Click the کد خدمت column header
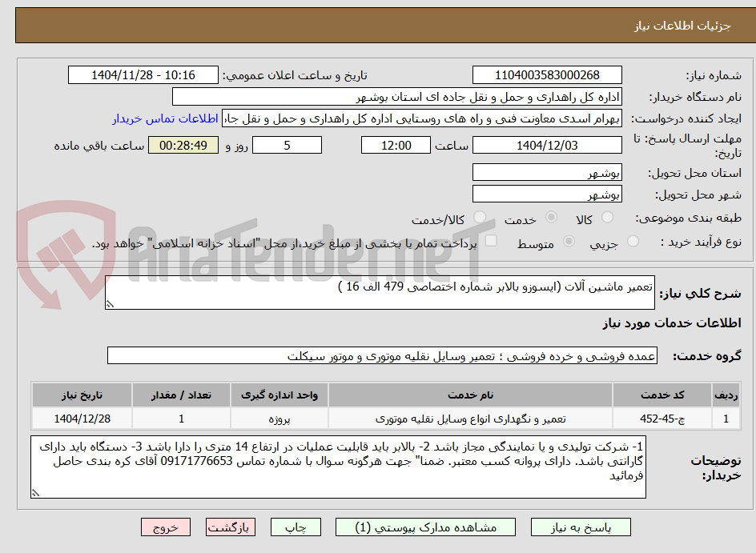This screenshot has width=756, height=553. [662, 395]
